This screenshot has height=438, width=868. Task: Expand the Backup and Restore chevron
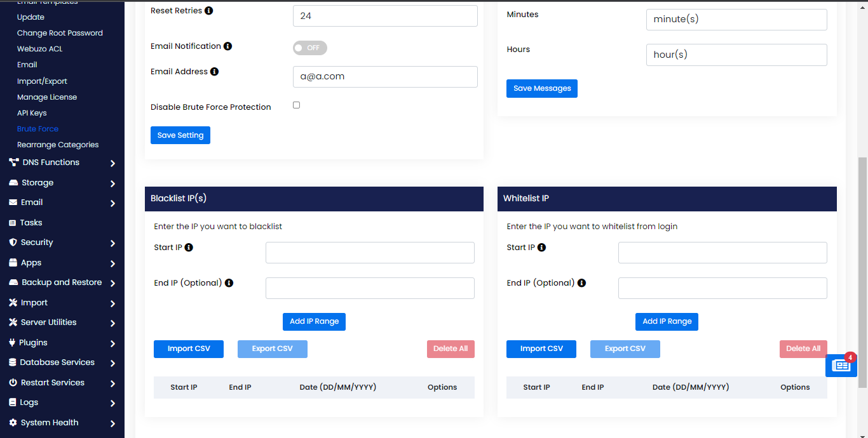click(112, 283)
